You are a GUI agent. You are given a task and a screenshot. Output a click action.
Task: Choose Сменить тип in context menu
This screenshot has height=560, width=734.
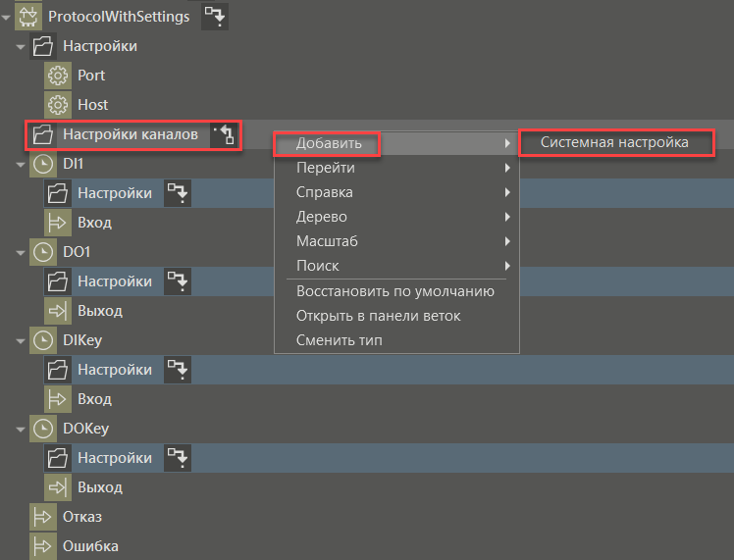click(x=396, y=340)
